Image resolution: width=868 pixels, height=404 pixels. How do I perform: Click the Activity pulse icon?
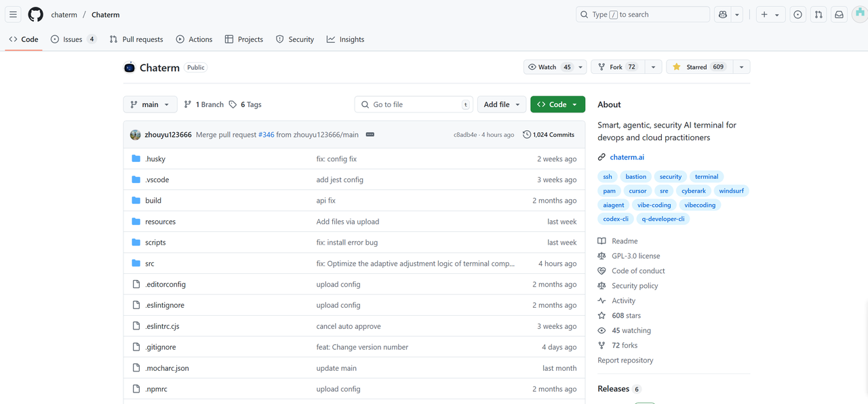click(x=601, y=301)
